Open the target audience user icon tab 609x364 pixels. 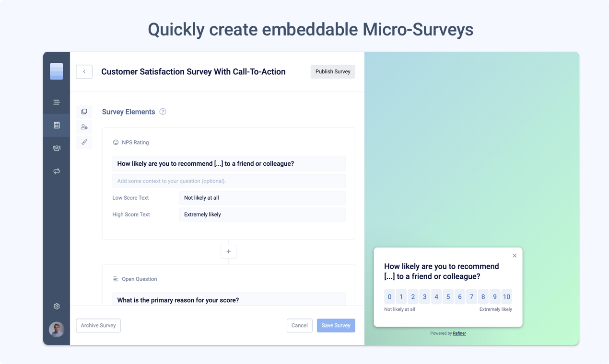84,127
